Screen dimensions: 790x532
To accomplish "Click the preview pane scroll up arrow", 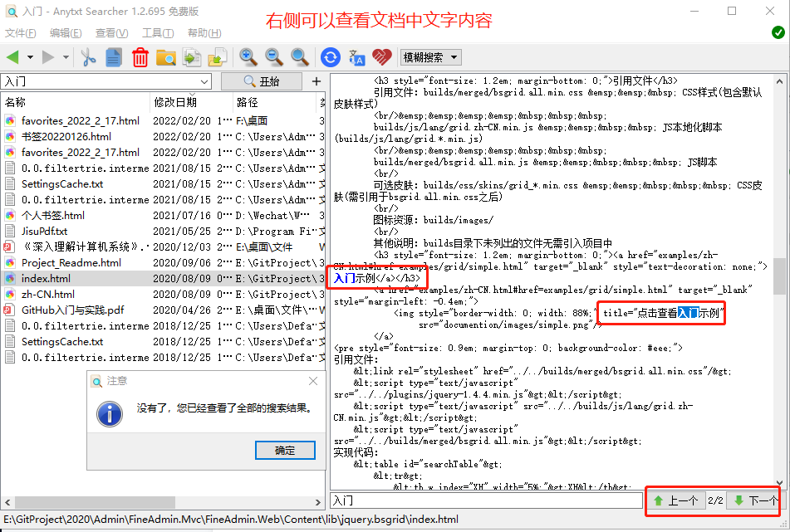I will point(779,81).
